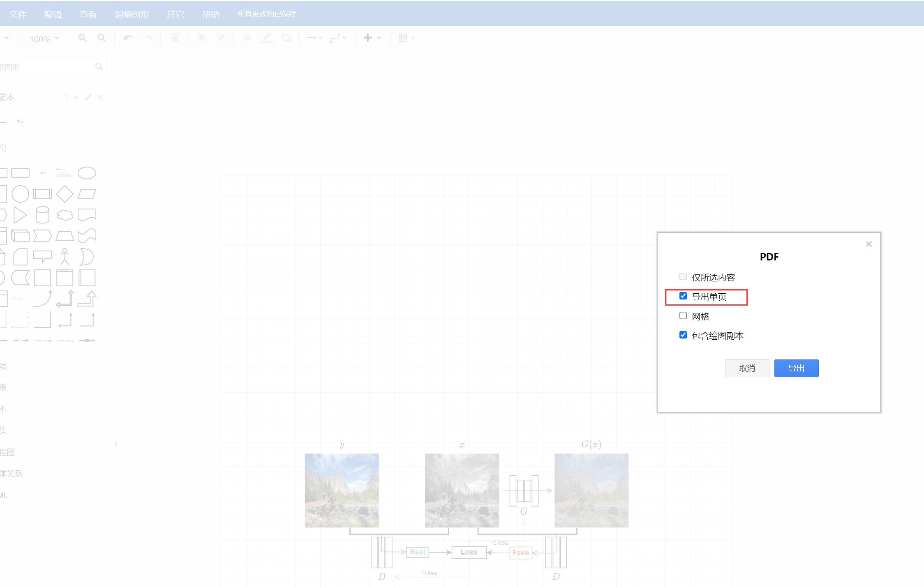Open the 文件 menu
This screenshot has width=924, height=587.
[x=17, y=14]
